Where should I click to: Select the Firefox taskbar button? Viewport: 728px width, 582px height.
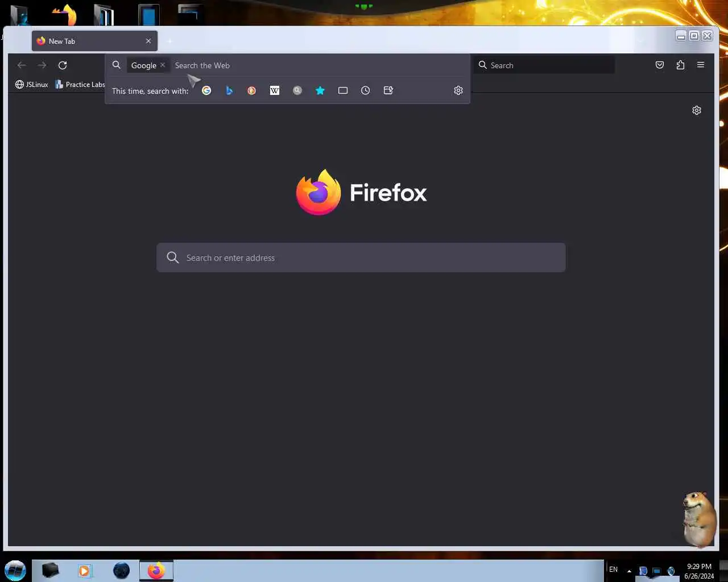pos(156,570)
